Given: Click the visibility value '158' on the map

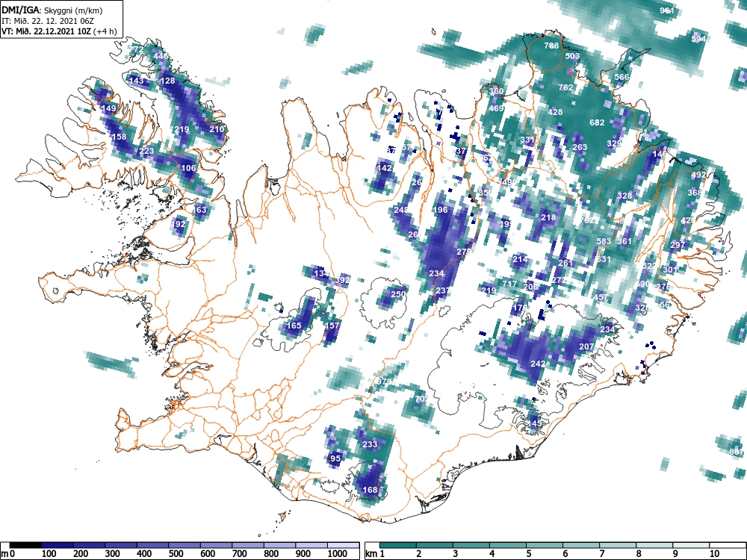Looking at the screenshot, I should [x=119, y=137].
